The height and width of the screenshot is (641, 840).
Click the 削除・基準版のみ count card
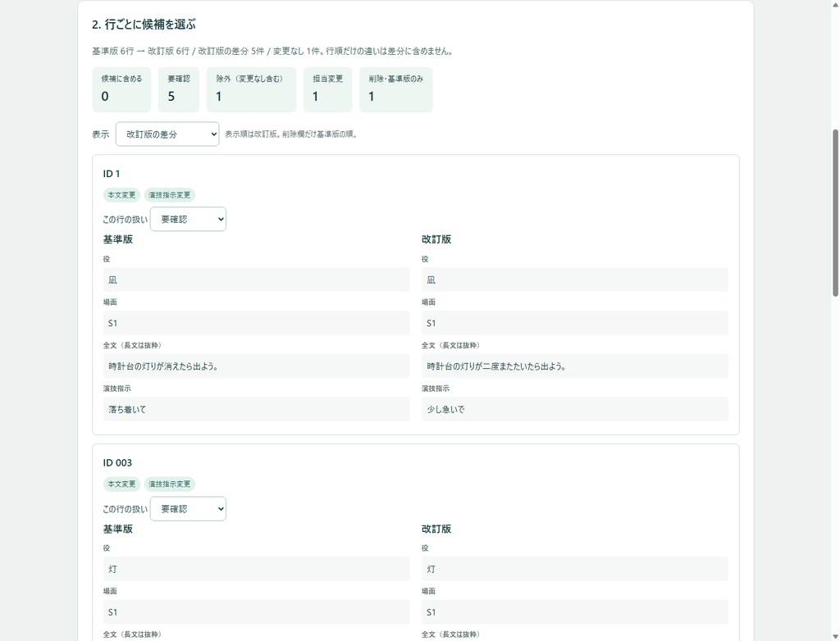[396, 89]
